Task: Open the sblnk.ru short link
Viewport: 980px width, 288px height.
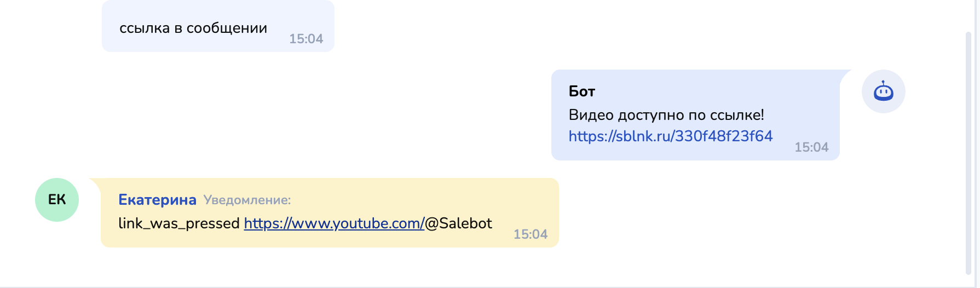Action: [x=670, y=136]
